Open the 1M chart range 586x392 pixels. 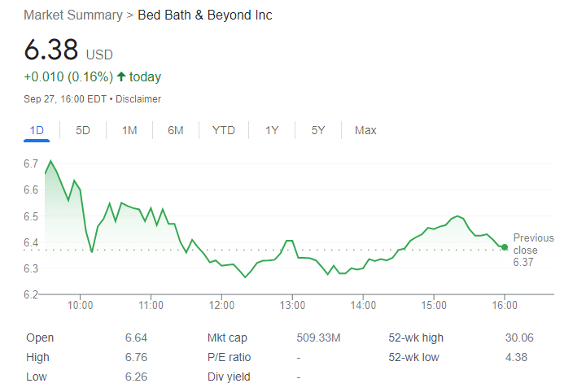129,130
